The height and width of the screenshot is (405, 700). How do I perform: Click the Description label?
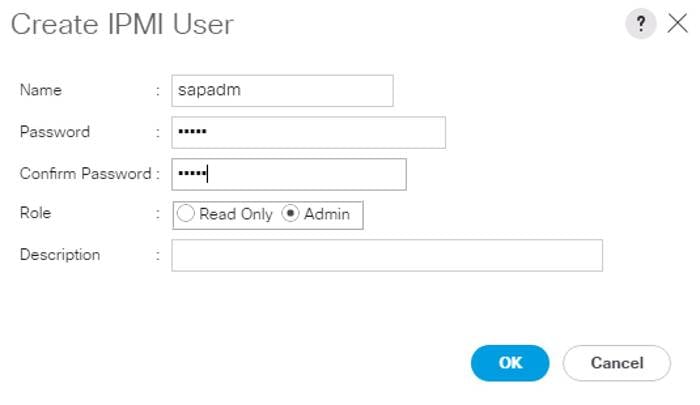click(x=60, y=255)
